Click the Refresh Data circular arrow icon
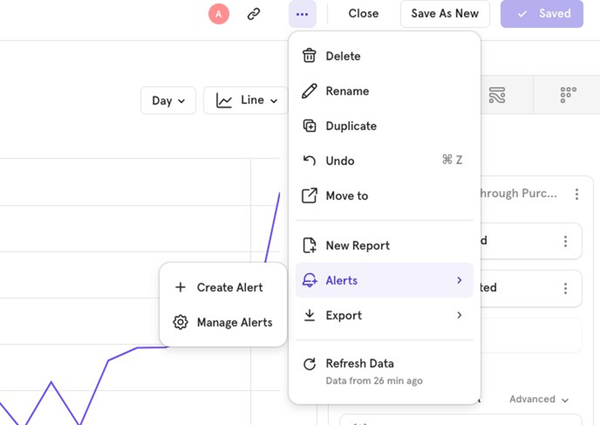 tap(309, 364)
